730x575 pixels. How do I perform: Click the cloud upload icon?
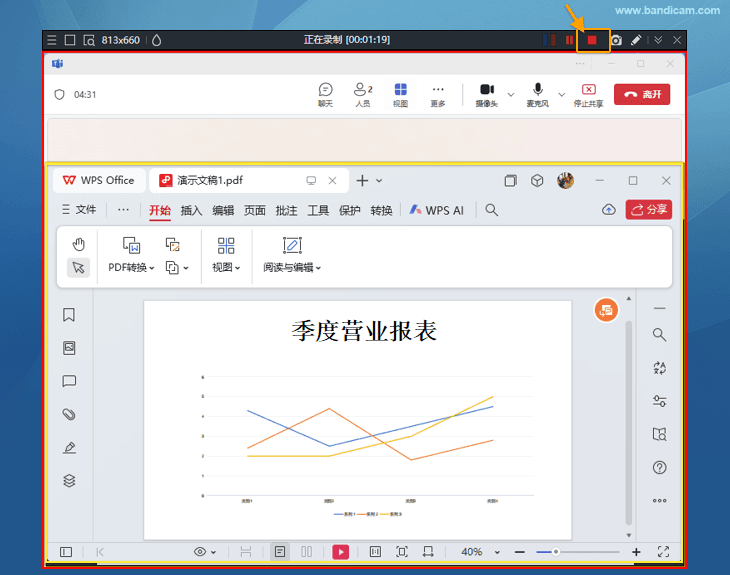pyautogui.click(x=608, y=210)
